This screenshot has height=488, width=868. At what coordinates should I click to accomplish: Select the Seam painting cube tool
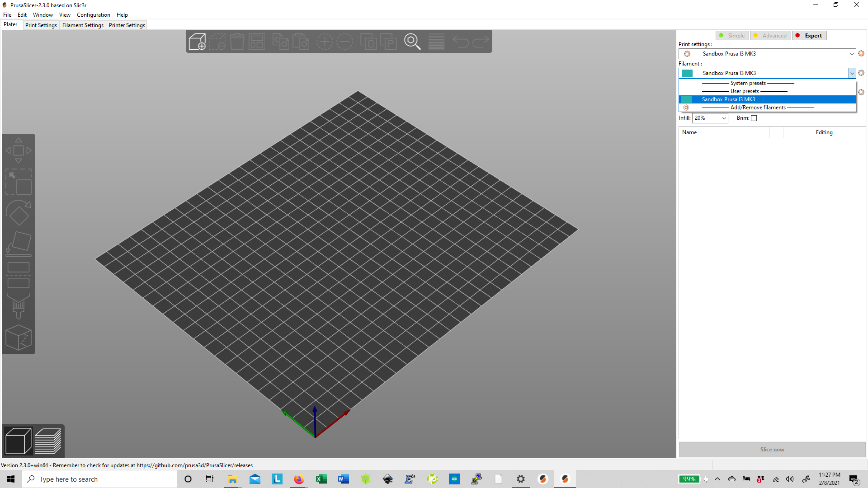[19, 338]
